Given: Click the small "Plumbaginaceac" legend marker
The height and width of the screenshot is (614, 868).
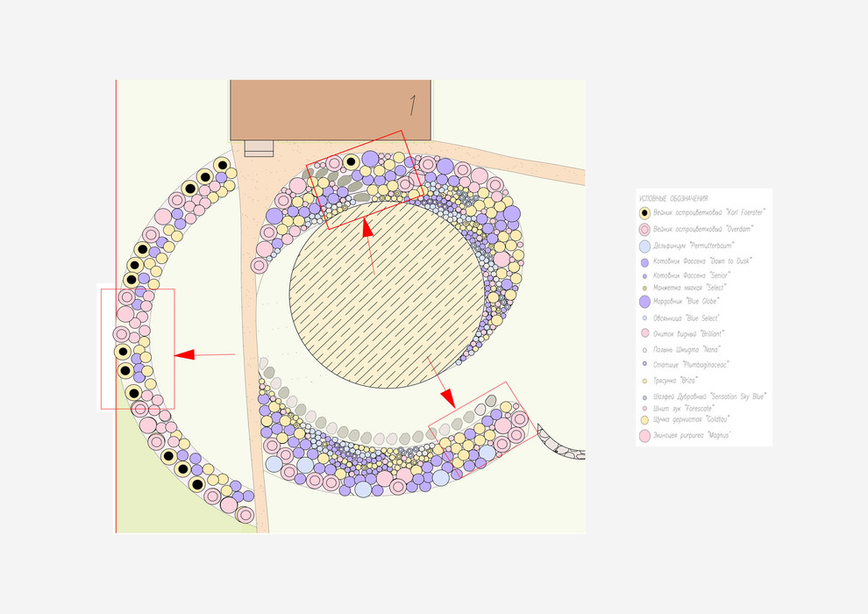Looking at the screenshot, I should point(644,363).
